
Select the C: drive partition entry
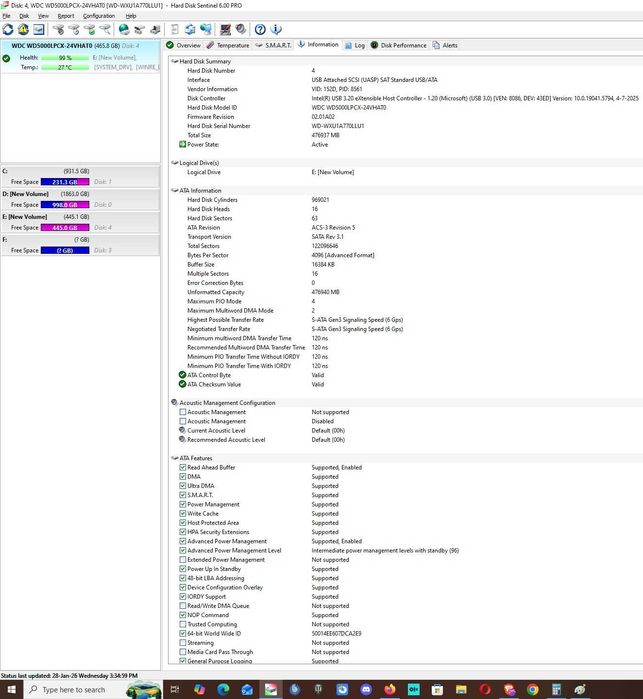pyautogui.click(x=80, y=177)
